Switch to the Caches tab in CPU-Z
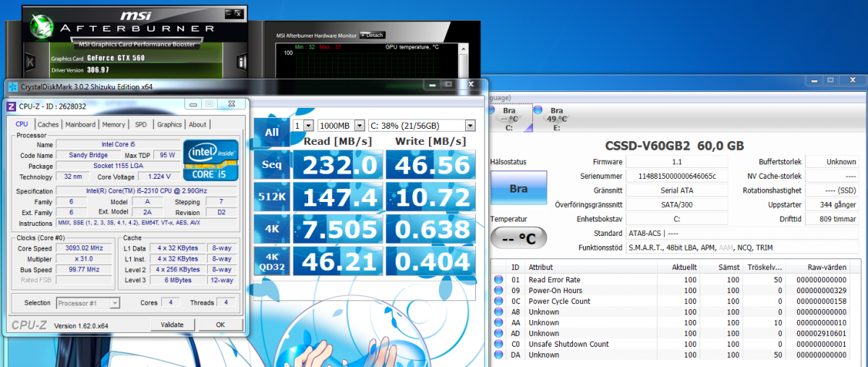Screen dimensions: 868x367 [48, 125]
